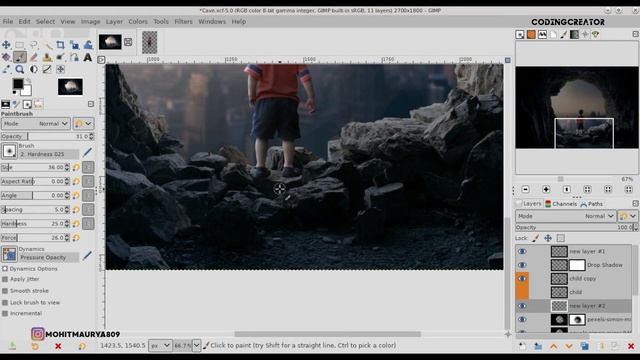Open tool options tab configuration menu
The image size is (640, 360).
(91, 104)
